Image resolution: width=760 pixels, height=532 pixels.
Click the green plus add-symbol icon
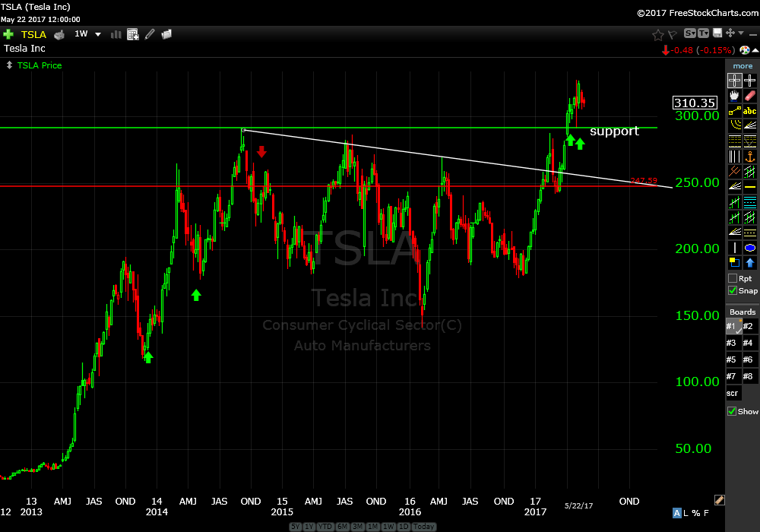click(x=8, y=34)
